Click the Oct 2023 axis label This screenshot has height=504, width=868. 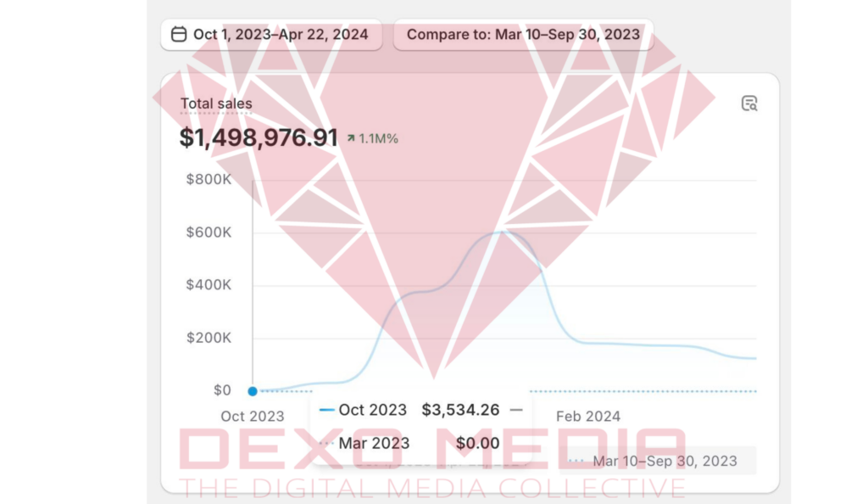click(253, 416)
